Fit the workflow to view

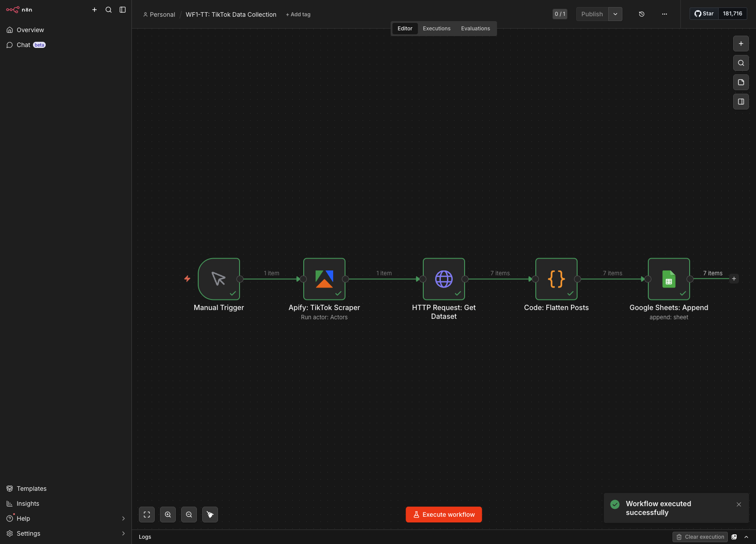[147, 515]
